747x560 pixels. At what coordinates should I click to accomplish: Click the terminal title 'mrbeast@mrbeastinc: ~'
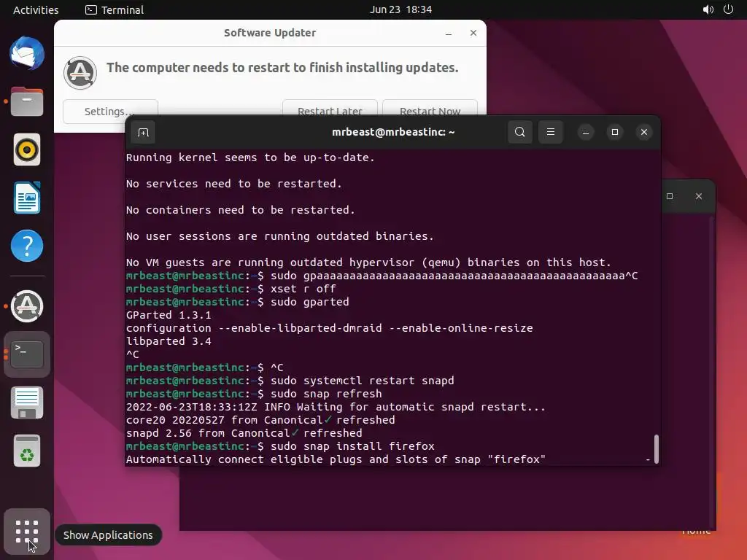(x=393, y=132)
